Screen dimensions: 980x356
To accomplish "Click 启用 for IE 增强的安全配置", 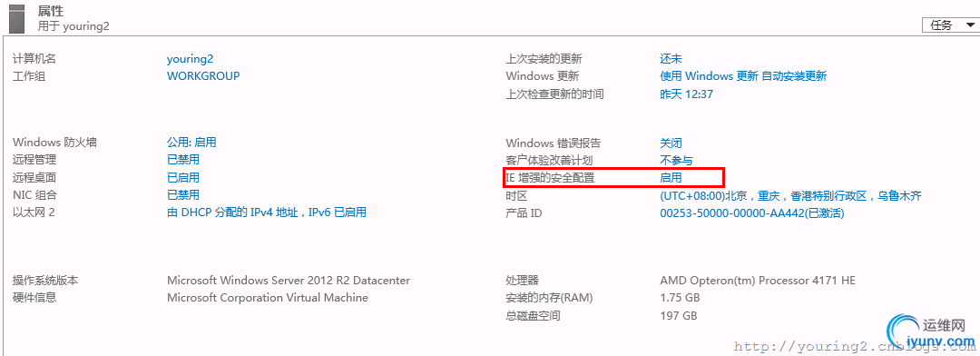I will 671,178.
